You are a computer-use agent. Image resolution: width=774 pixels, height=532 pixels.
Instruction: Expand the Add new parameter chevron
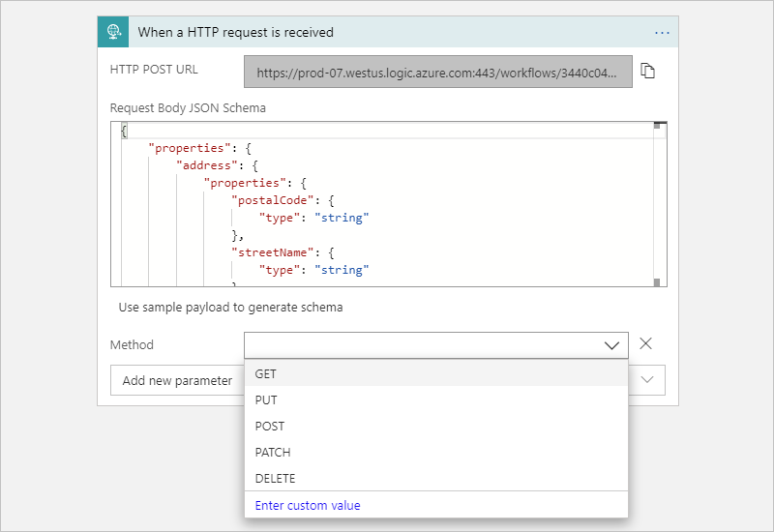(x=647, y=380)
